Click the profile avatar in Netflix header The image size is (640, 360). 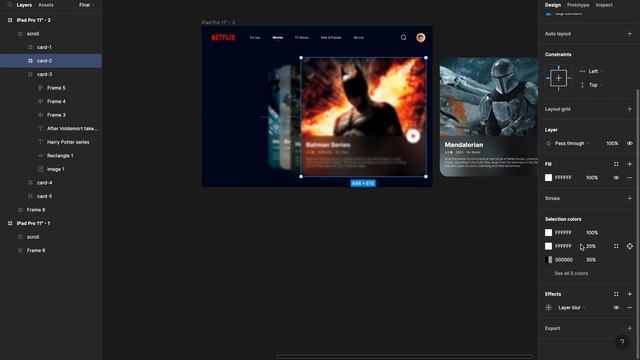(x=420, y=38)
